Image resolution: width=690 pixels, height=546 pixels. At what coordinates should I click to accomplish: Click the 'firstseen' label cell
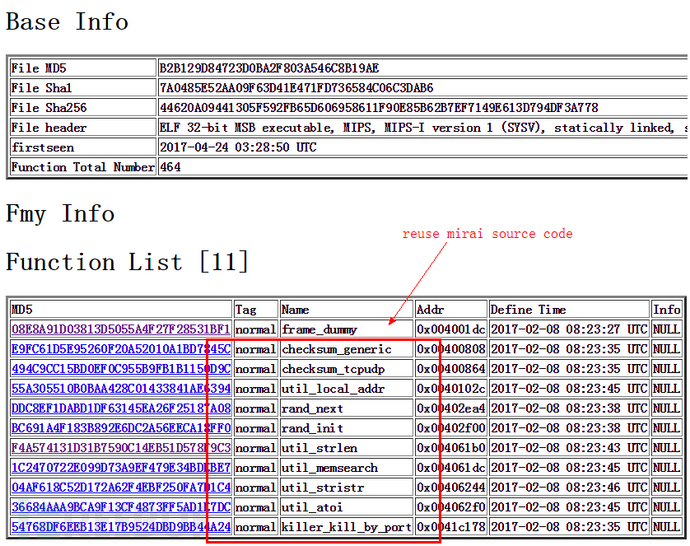pyautogui.click(x=83, y=147)
